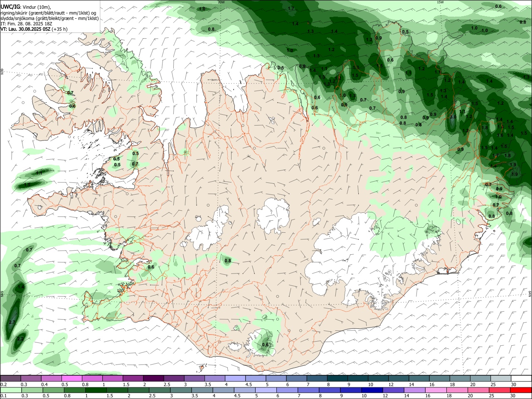Select the 'slydda/snjókoma' legend description line

[x=49, y=18]
